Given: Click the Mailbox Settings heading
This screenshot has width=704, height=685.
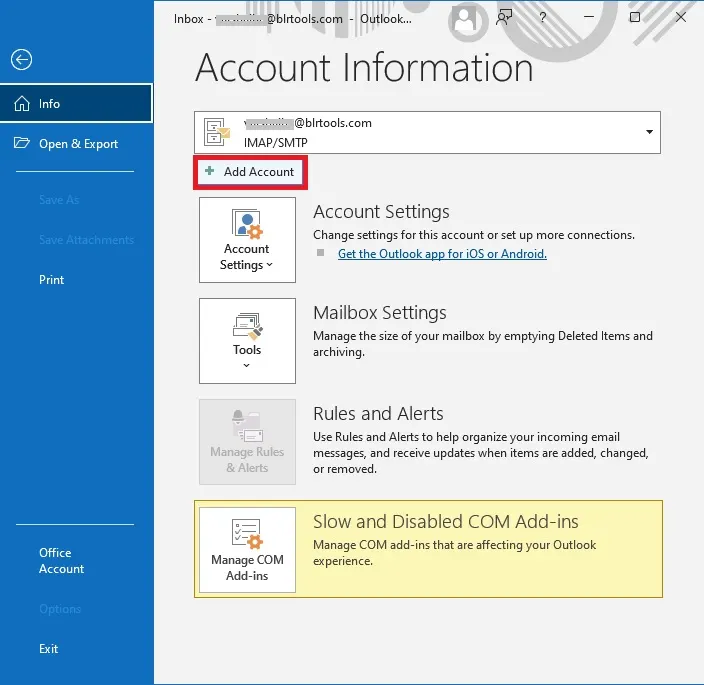Looking at the screenshot, I should point(380,312).
